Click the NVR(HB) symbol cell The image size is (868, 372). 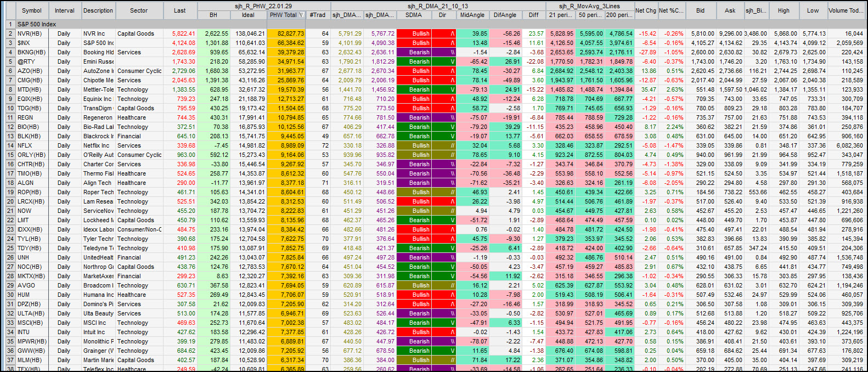32,33
